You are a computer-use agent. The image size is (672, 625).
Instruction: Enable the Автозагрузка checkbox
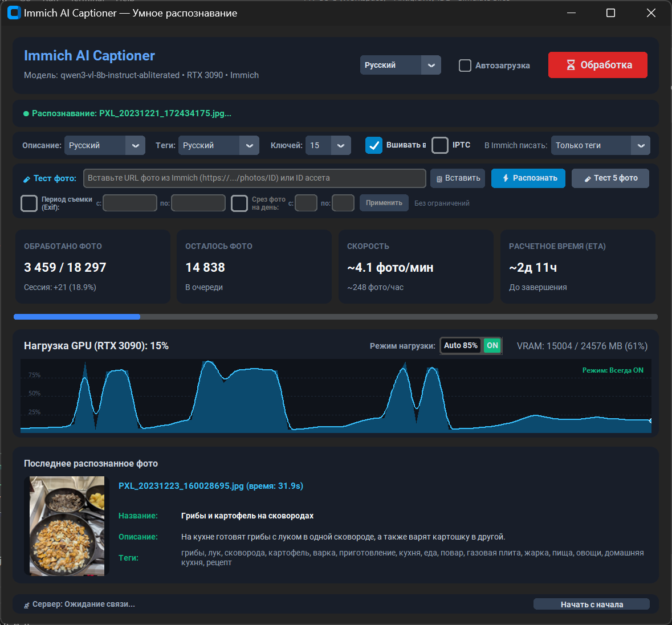[x=465, y=66]
